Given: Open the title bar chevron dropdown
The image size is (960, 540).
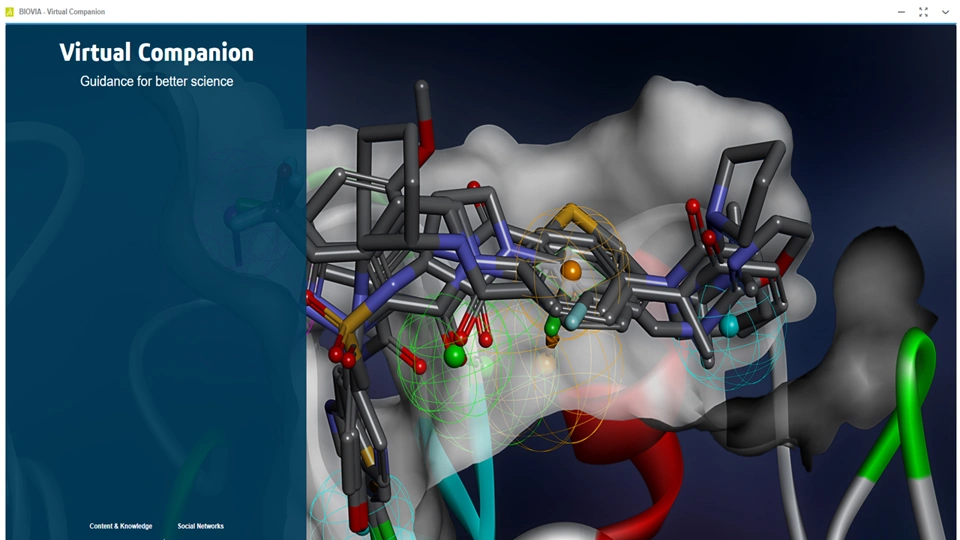Looking at the screenshot, I should pyautogui.click(x=945, y=12).
